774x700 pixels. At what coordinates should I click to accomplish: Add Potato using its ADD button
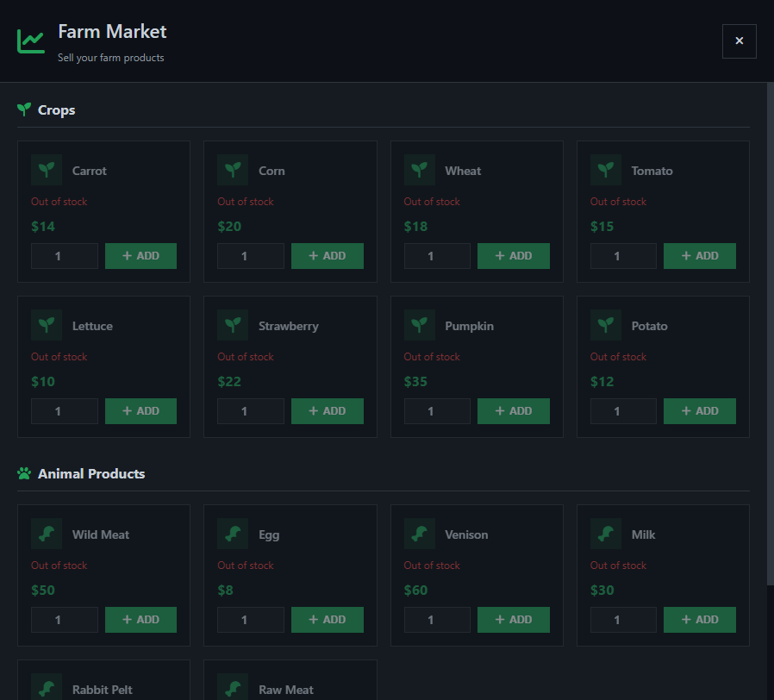coord(700,411)
